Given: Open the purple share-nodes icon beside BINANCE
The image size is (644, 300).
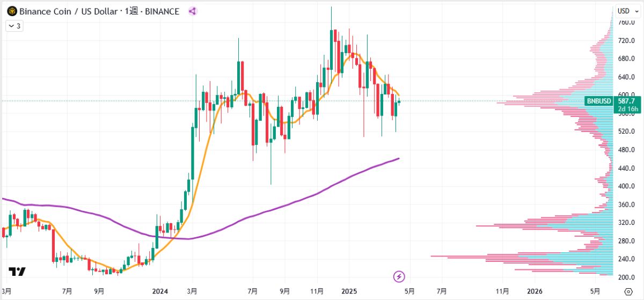Looking at the screenshot, I should 192,11.
